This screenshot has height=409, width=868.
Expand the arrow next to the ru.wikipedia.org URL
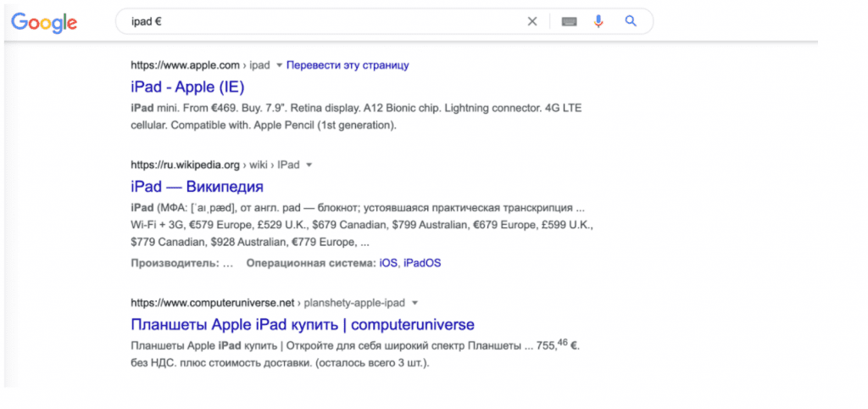309,165
